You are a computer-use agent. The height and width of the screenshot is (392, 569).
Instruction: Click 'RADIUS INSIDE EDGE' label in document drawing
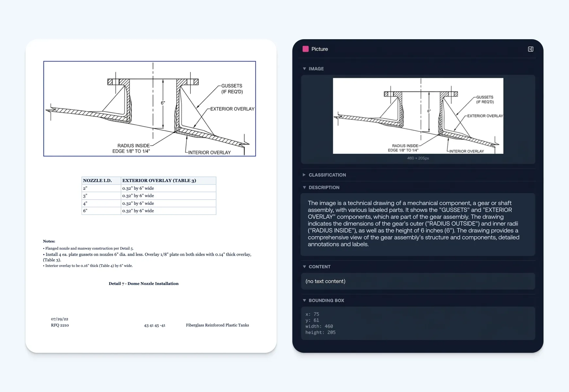[x=131, y=148]
